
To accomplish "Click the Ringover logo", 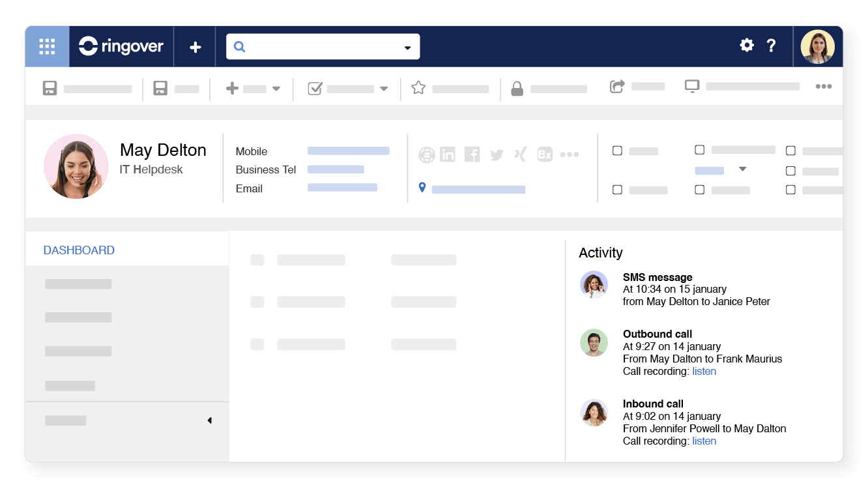I will pos(121,46).
